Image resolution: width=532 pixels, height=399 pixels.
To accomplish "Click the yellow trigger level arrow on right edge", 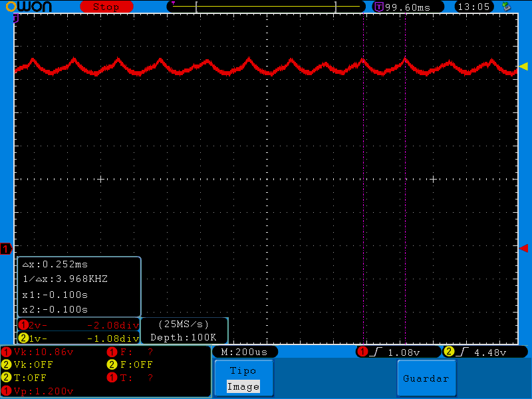I will coord(523,66).
